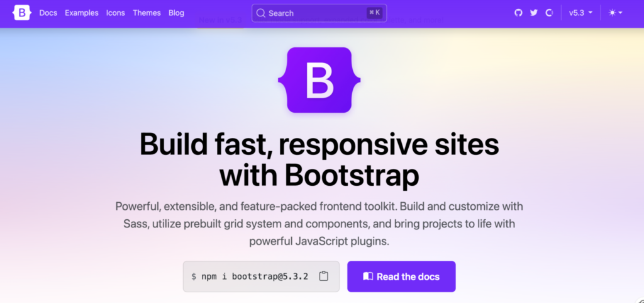Open the Blog nav item
This screenshot has width=644, height=303.
tap(176, 13)
